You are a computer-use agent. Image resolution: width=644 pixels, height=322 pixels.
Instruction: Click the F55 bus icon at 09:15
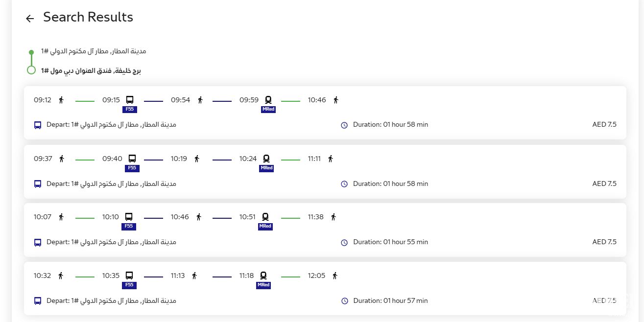(x=130, y=100)
